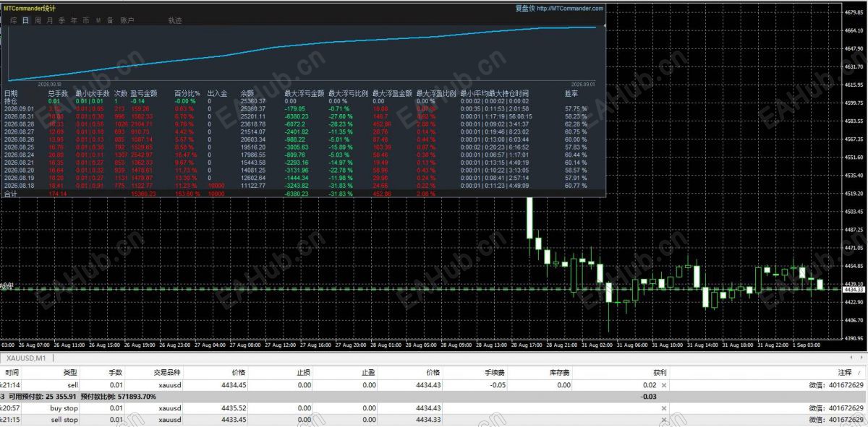Sort orders by the 时间 column header
The image size is (868, 427).
pyautogui.click(x=12, y=372)
